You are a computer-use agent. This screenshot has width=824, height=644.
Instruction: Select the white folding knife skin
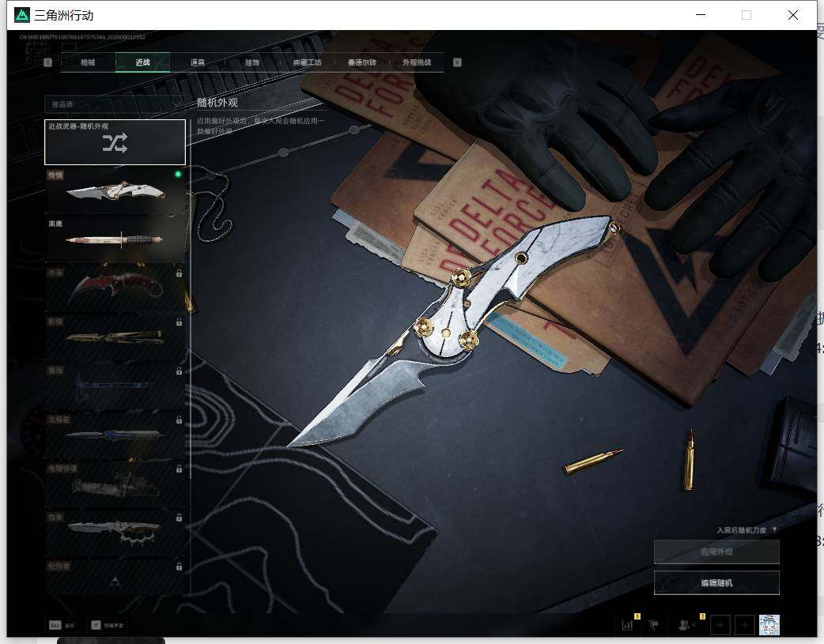(x=115, y=190)
